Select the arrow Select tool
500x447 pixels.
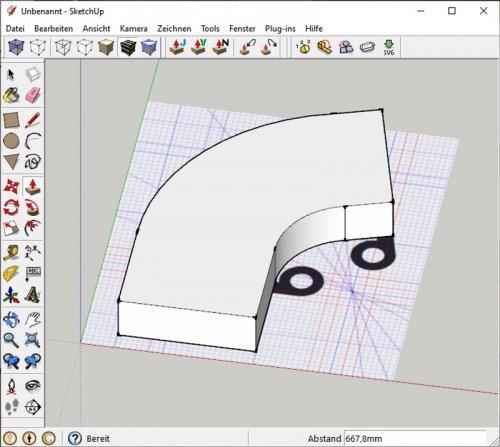(11, 75)
